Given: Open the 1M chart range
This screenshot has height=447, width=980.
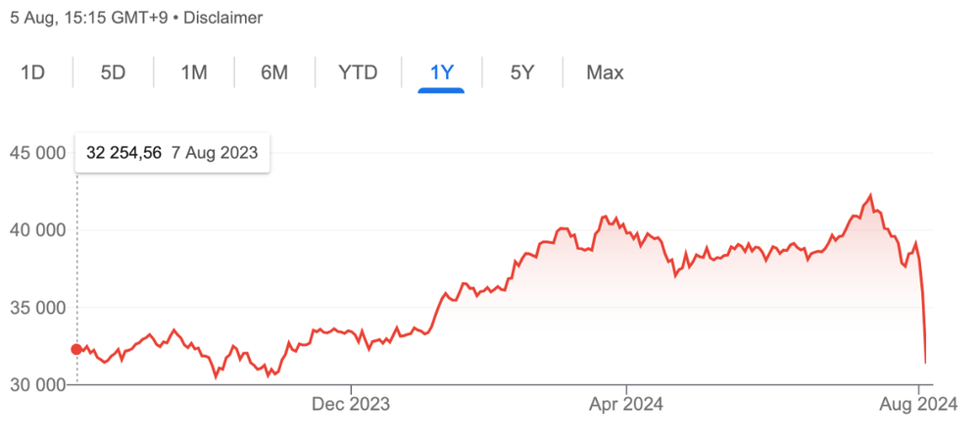Looking at the screenshot, I should click(194, 73).
